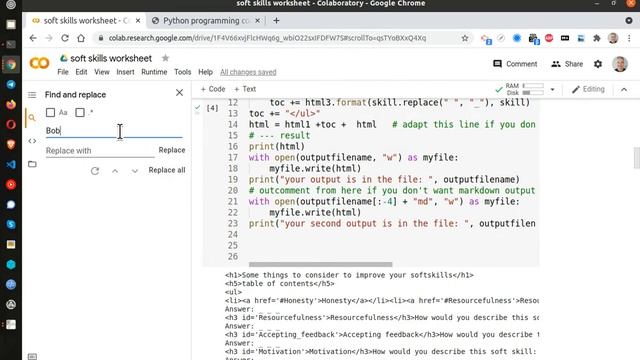Click the Disk usage bar
Screen dimensions: 640x360
click(x=533, y=93)
